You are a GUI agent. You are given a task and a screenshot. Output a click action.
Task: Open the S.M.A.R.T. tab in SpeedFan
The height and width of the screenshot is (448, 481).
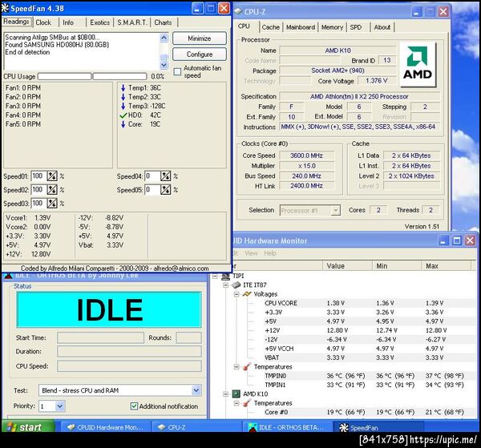pos(132,22)
